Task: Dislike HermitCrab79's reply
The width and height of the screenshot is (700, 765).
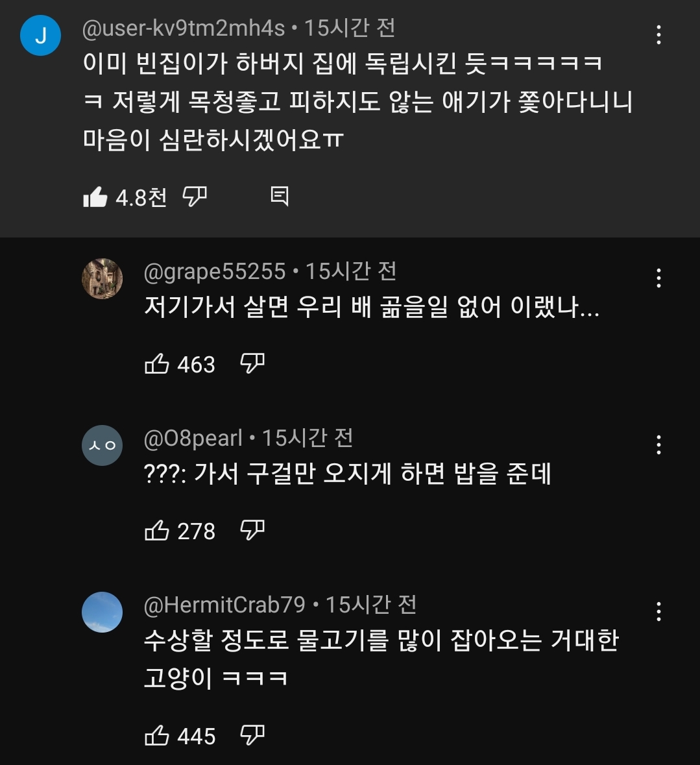Action: click(x=252, y=735)
